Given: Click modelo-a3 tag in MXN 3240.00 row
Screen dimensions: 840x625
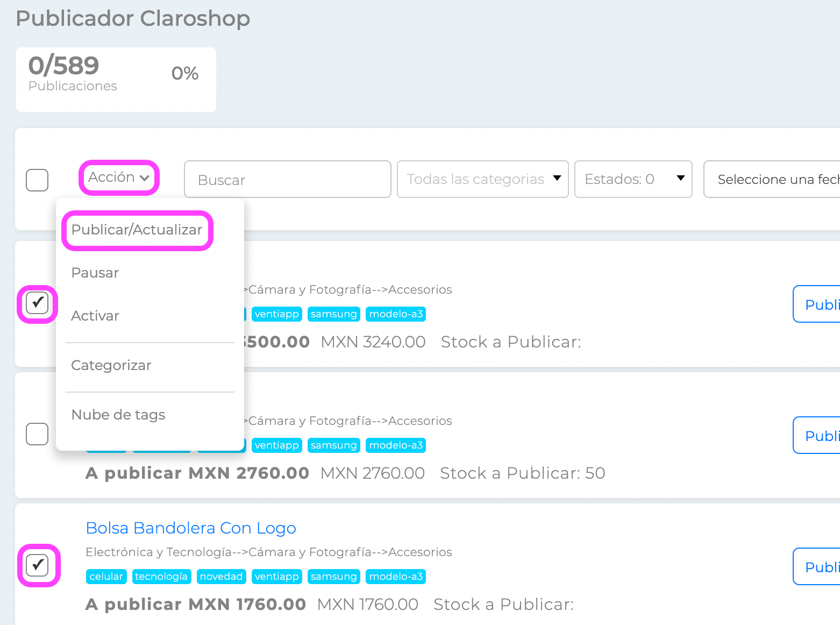Looking at the screenshot, I should pos(396,314).
